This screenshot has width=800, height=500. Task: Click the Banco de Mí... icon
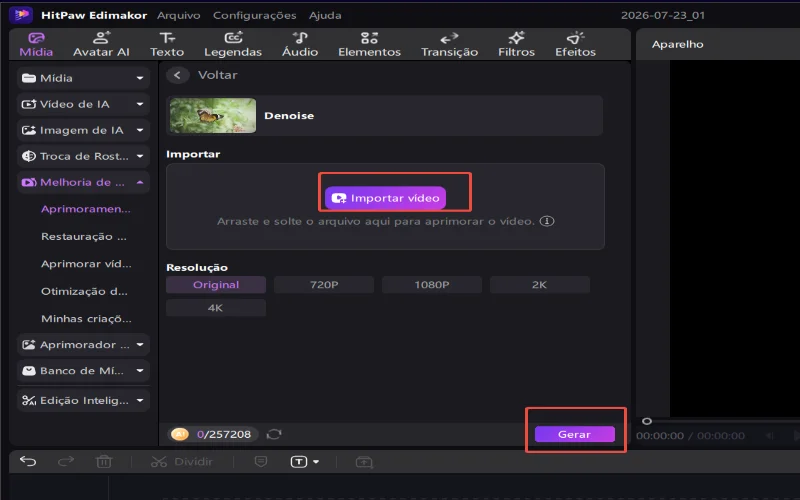[29, 371]
